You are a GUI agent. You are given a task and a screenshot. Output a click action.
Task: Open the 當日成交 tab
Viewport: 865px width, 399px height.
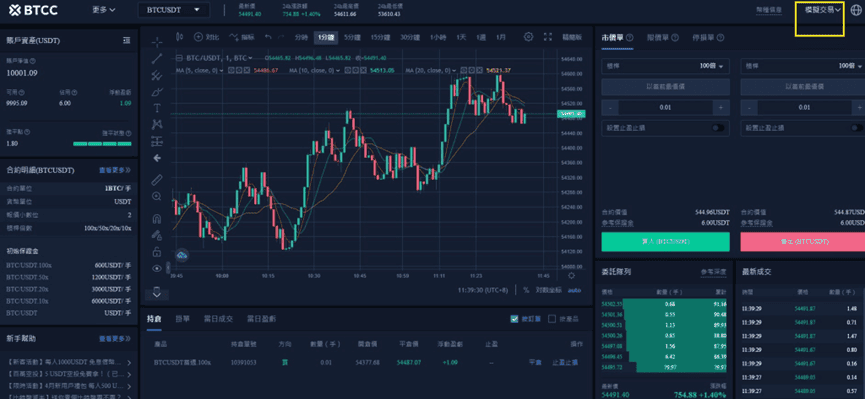pyautogui.click(x=217, y=319)
